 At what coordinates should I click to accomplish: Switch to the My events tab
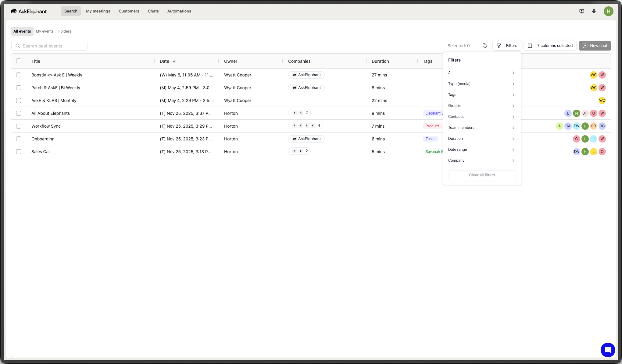(45, 31)
